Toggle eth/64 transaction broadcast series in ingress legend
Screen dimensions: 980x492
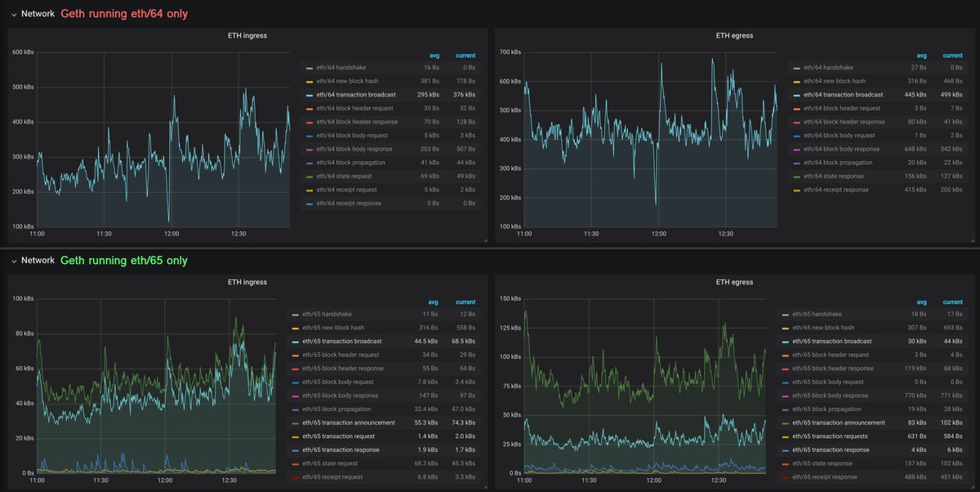[356, 95]
